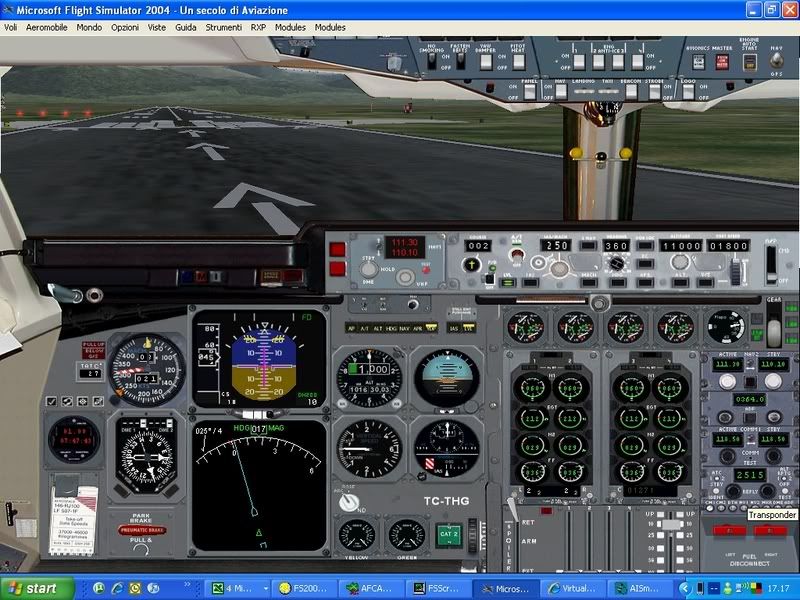800x600 pixels.
Task: Click the lower red master caution light
Action: [x=337, y=269]
